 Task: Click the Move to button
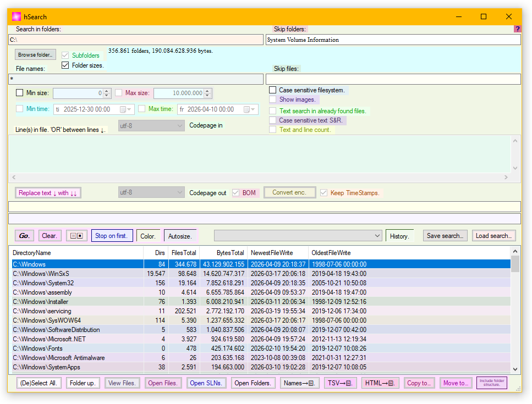pos(456,383)
